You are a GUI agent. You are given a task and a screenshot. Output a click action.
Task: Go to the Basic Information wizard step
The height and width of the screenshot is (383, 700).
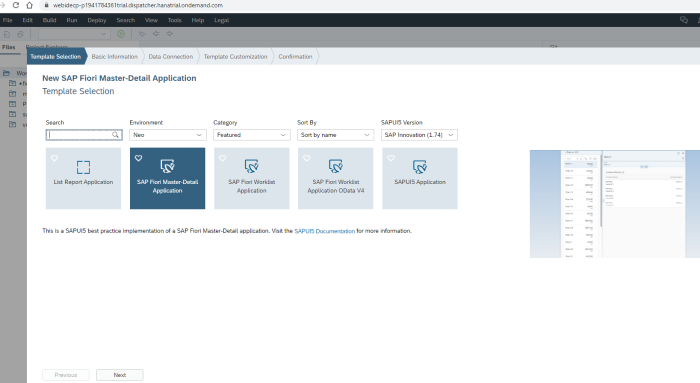pos(115,57)
